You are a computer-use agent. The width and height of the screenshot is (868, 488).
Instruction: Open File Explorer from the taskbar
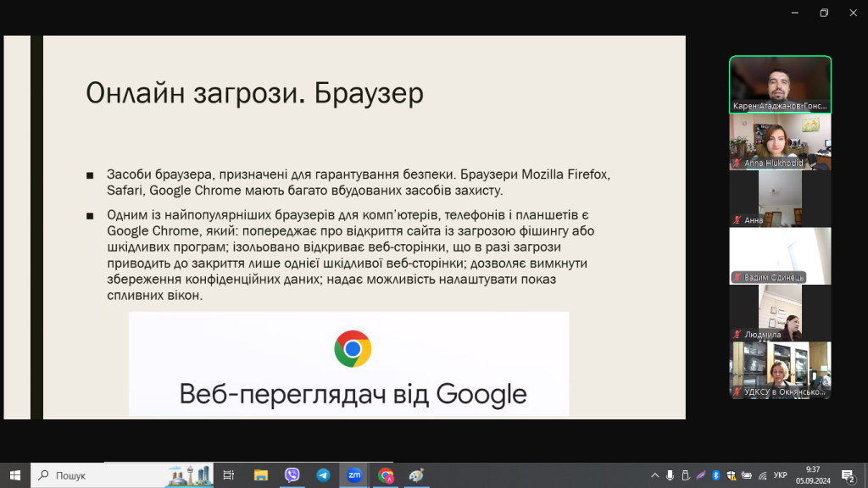[261, 475]
